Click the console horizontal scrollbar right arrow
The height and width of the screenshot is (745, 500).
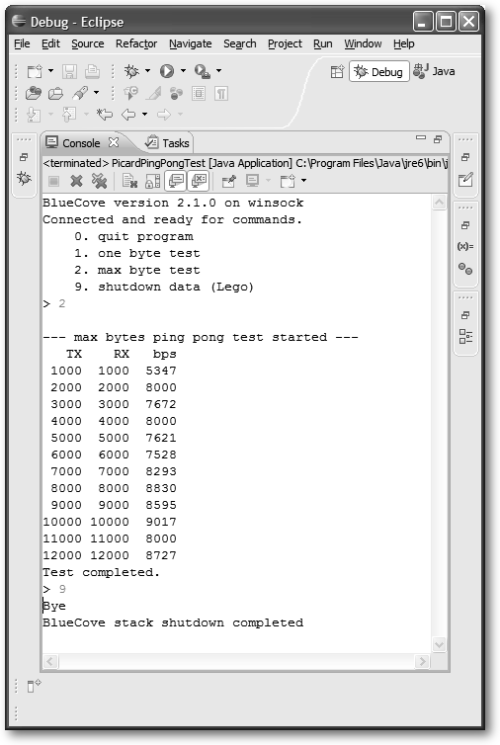(x=422, y=661)
